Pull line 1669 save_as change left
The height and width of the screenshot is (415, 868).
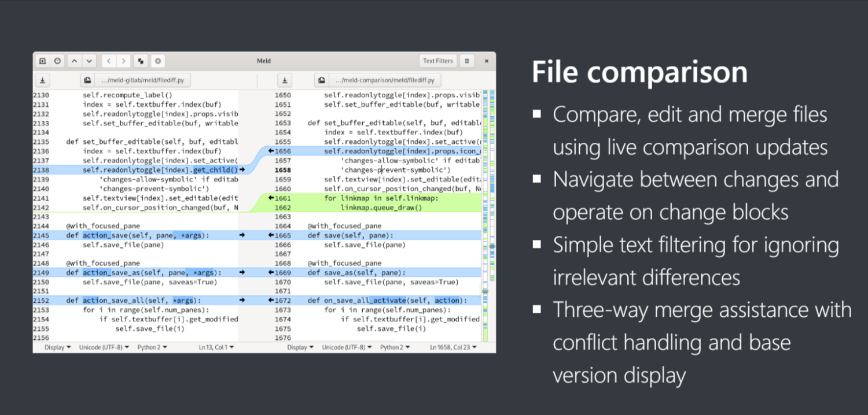coord(271,273)
